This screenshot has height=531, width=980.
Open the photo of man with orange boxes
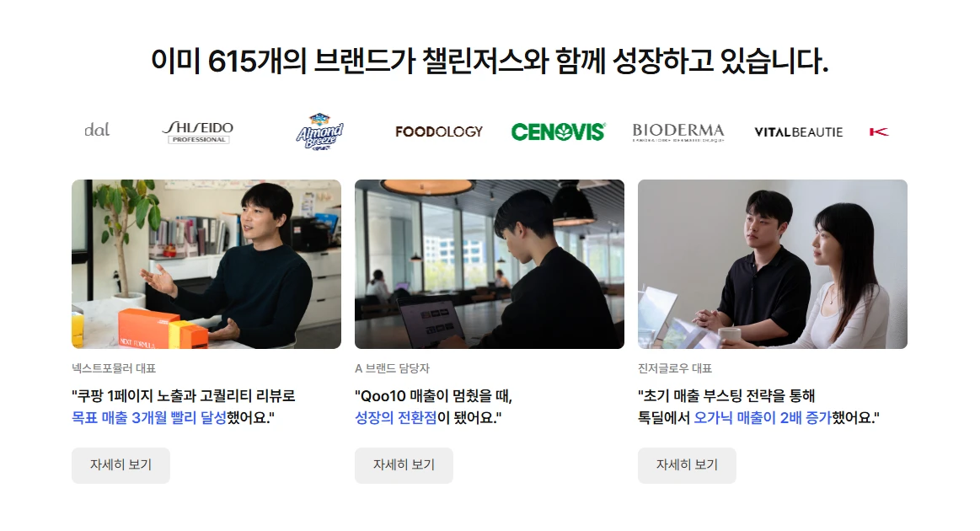206,264
